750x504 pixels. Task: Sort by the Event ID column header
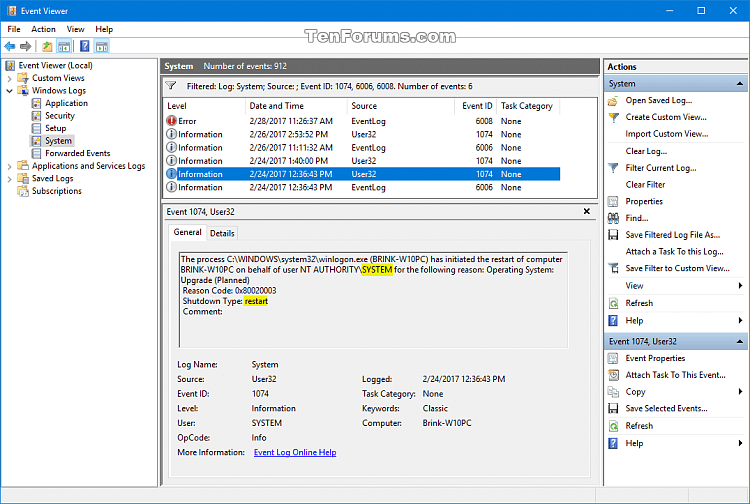point(476,106)
